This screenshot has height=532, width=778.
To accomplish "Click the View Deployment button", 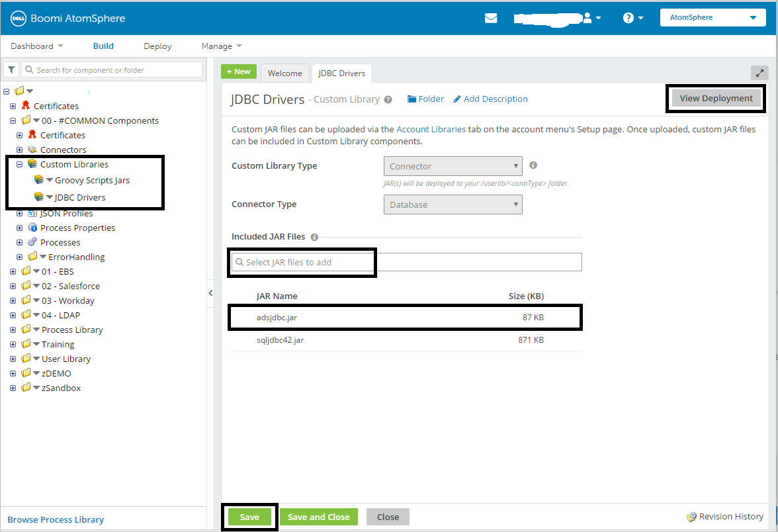I will coord(715,97).
